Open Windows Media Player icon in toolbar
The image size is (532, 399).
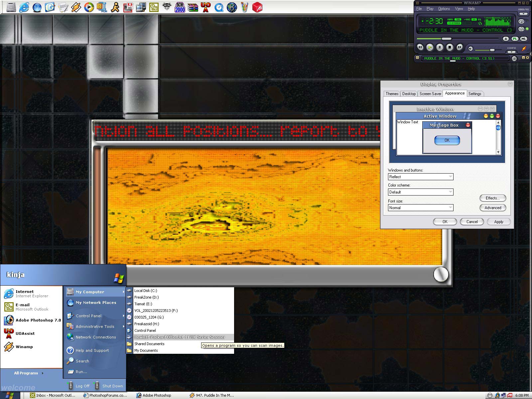coord(89,7)
